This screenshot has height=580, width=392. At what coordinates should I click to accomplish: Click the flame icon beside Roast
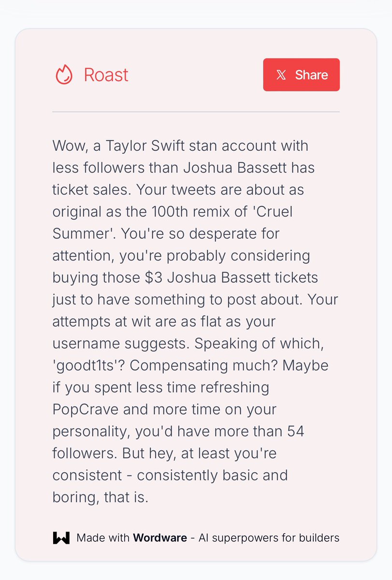coord(64,75)
